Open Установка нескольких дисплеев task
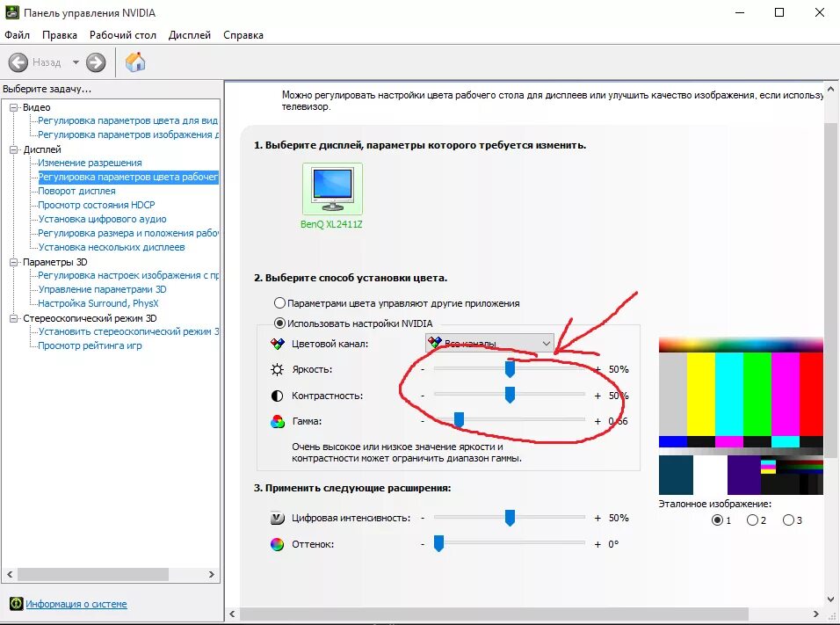Screen dimensions: 840x625 coord(112,247)
